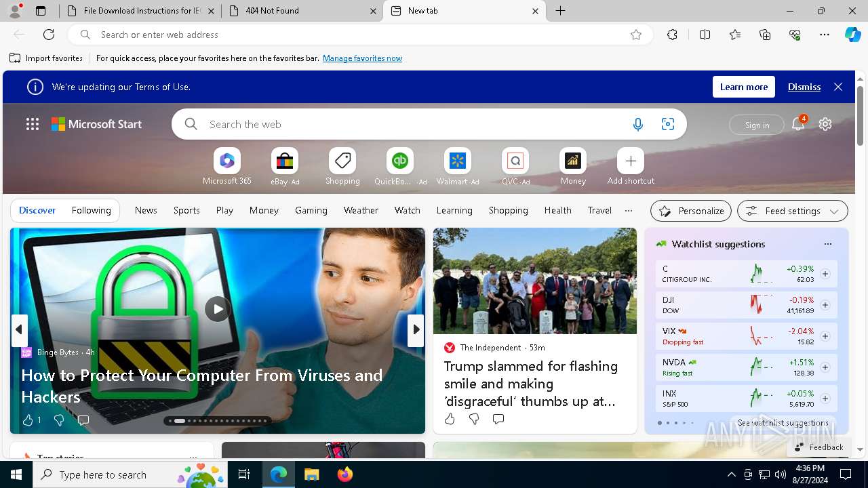Open notifications bell

pyautogui.click(x=798, y=124)
